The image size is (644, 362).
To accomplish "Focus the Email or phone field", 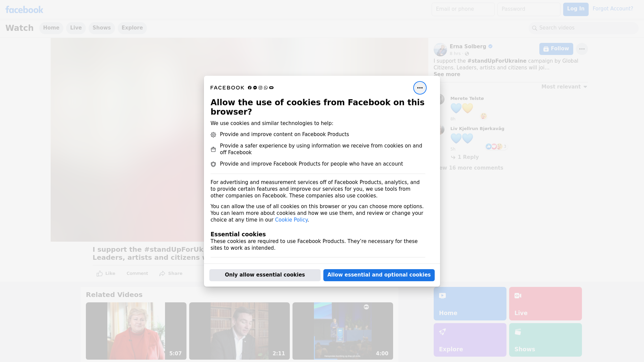I will [463, 9].
